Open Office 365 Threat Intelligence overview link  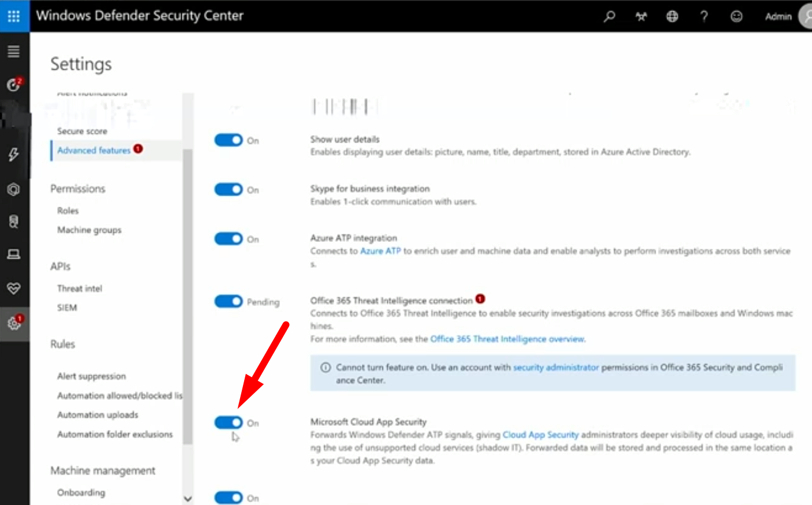pos(507,339)
